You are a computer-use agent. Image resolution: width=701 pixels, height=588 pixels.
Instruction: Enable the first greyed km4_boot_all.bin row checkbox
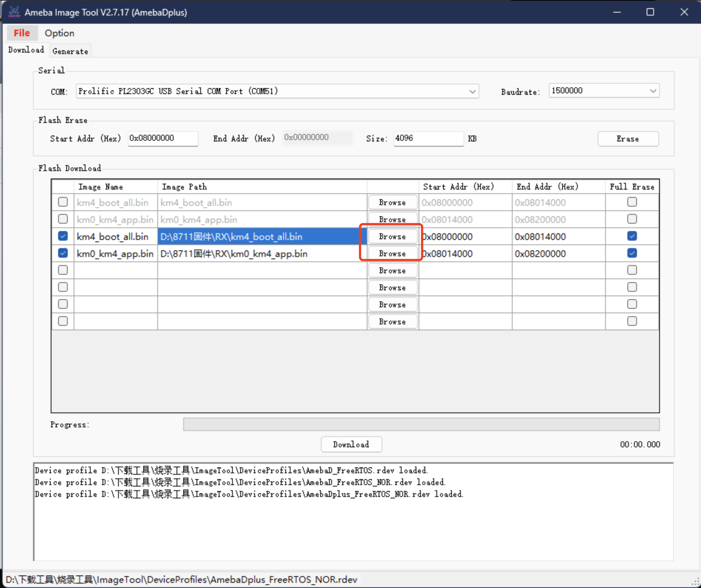pyautogui.click(x=63, y=202)
